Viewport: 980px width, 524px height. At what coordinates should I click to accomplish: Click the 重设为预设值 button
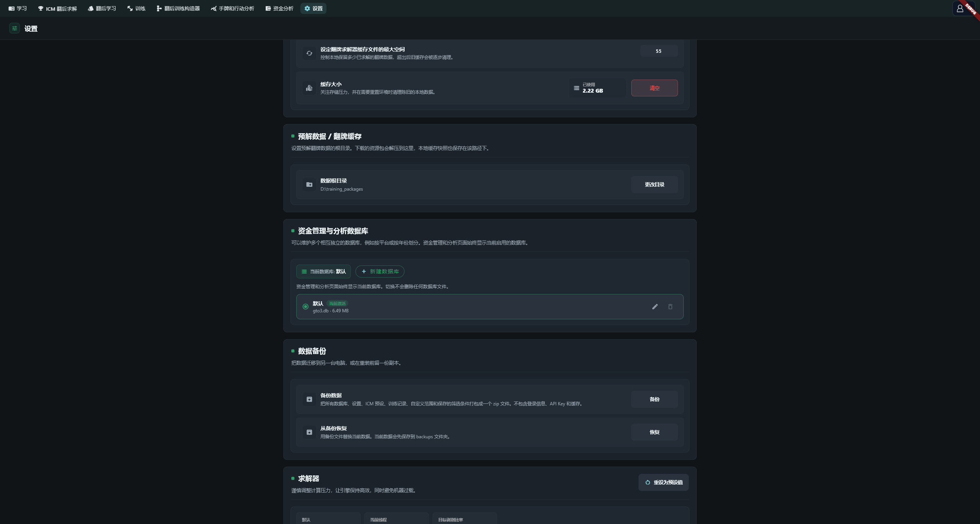coord(663,482)
